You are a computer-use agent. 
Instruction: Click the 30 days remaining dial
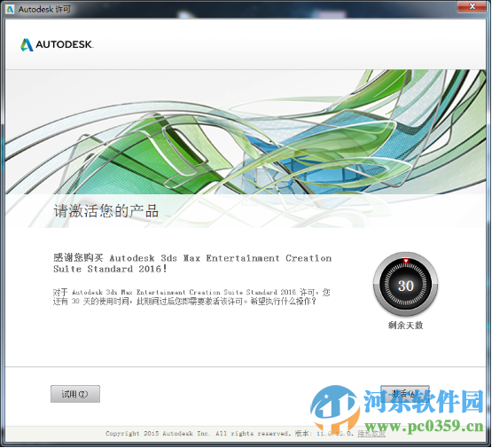405,285
